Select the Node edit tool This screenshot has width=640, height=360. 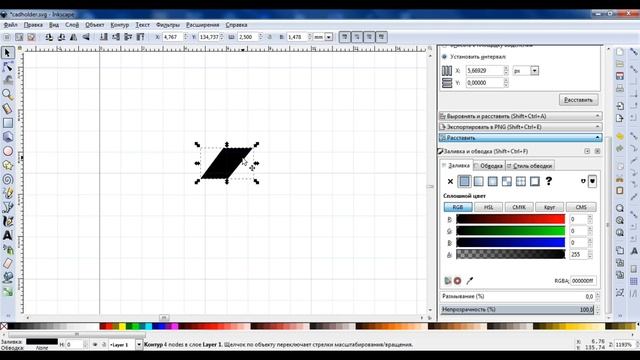tap(7, 67)
